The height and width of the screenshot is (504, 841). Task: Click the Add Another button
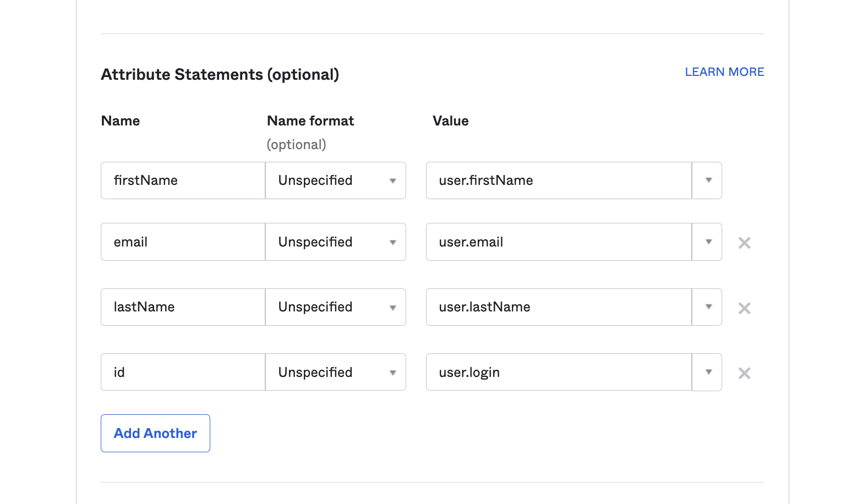pos(155,434)
